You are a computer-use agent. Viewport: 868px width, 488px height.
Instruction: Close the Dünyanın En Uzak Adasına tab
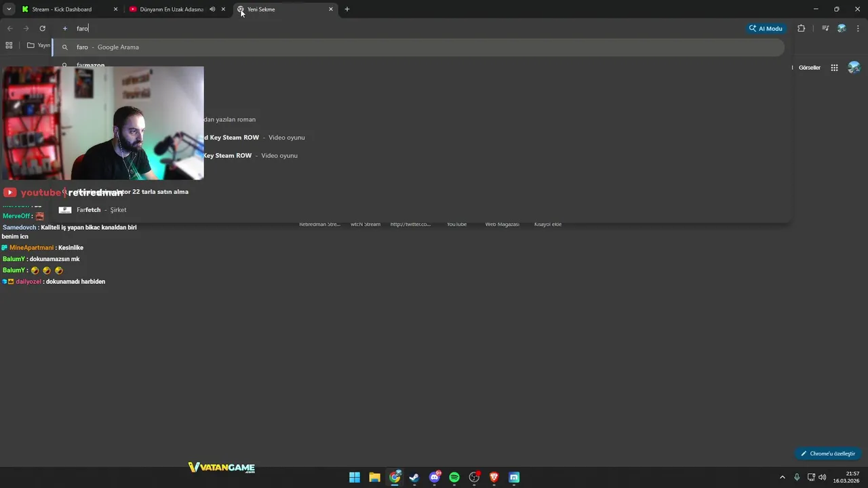point(223,9)
